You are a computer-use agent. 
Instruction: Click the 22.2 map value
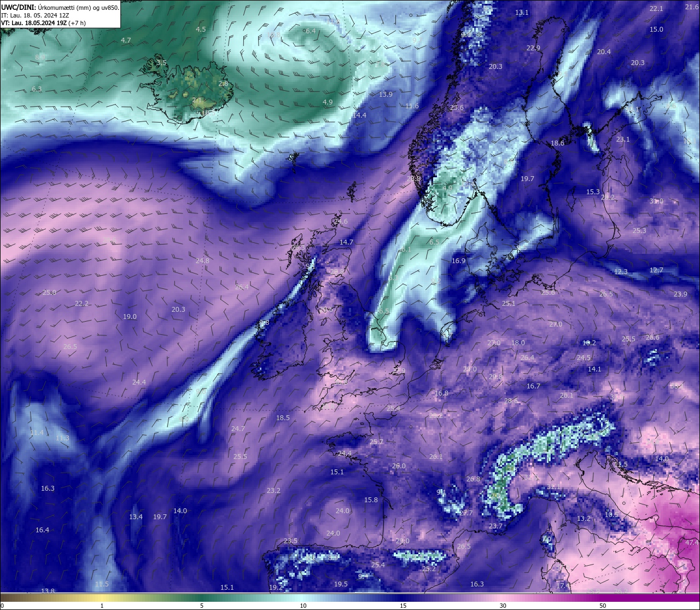[x=81, y=304]
